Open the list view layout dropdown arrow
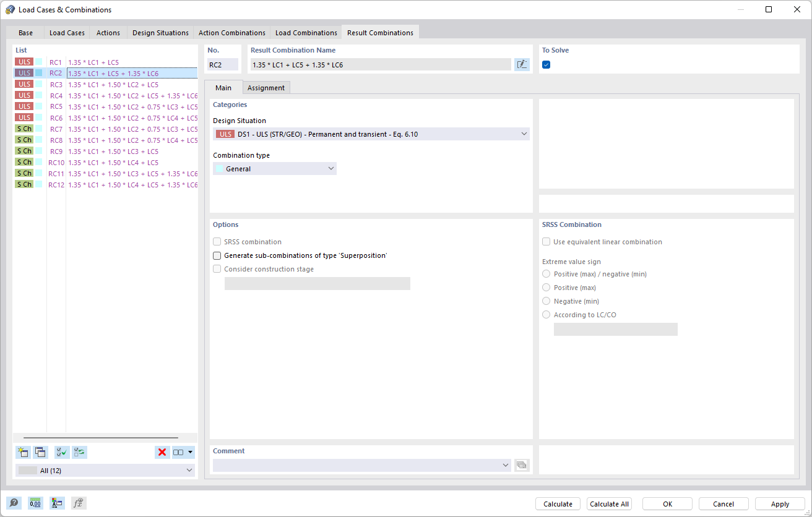This screenshot has width=812, height=517. pyautogui.click(x=190, y=452)
